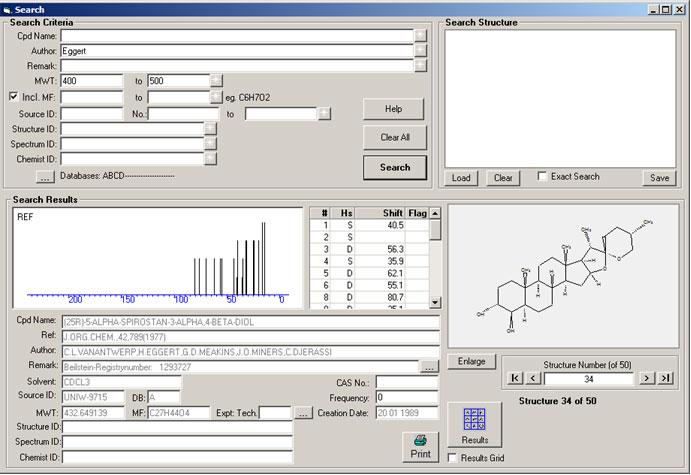Go to the previous structure
The width and height of the screenshot is (691, 475).
[x=533, y=378]
